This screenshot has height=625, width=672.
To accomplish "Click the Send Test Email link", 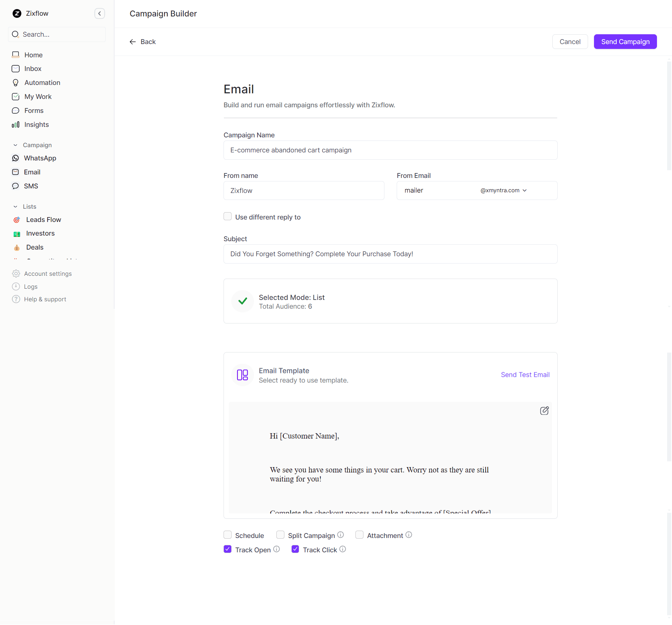I will [525, 375].
